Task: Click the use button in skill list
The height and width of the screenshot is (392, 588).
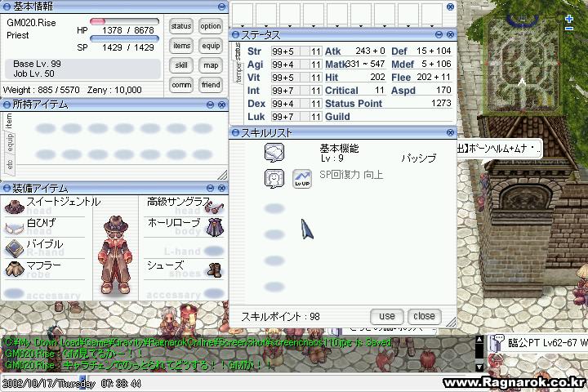Action: (x=386, y=316)
